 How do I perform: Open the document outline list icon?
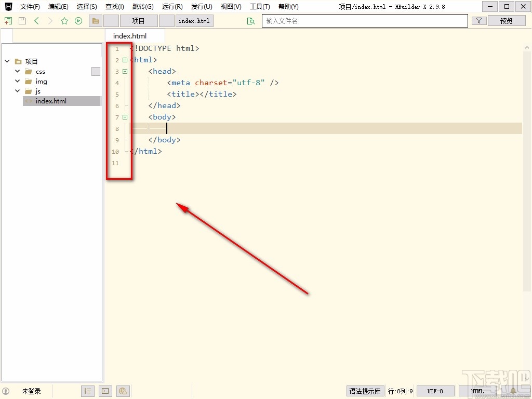tap(88, 391)
